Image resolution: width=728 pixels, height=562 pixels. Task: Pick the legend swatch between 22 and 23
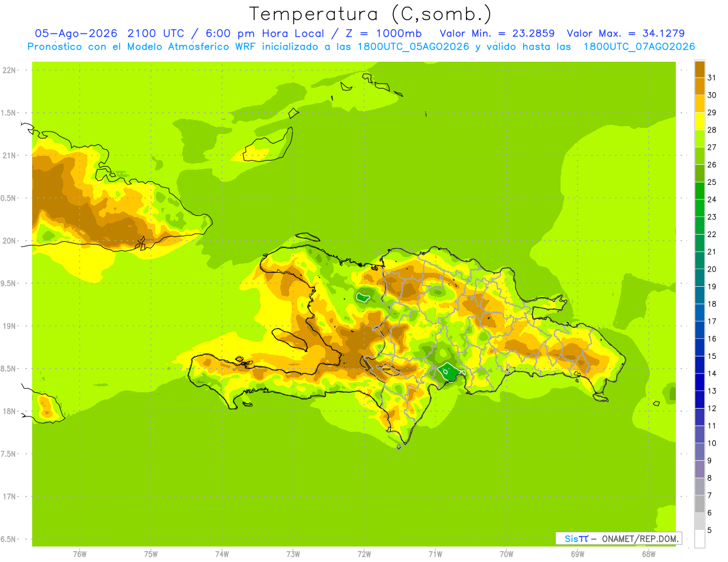(x=699, y=226)
